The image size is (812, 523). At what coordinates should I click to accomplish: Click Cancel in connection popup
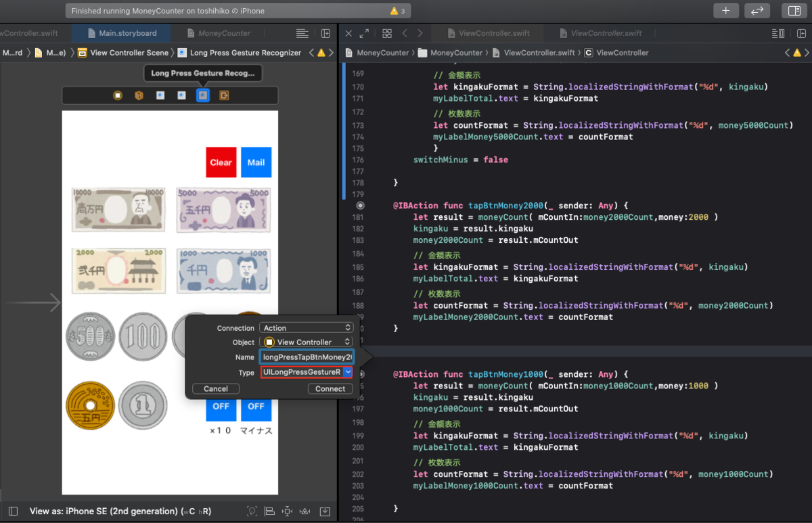(216, 389)
